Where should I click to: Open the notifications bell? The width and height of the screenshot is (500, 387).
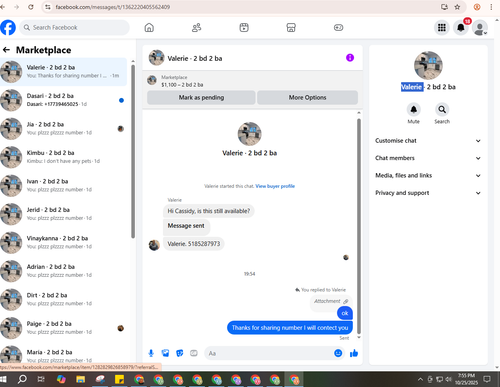pyautogui.click(x=461, y=28)
